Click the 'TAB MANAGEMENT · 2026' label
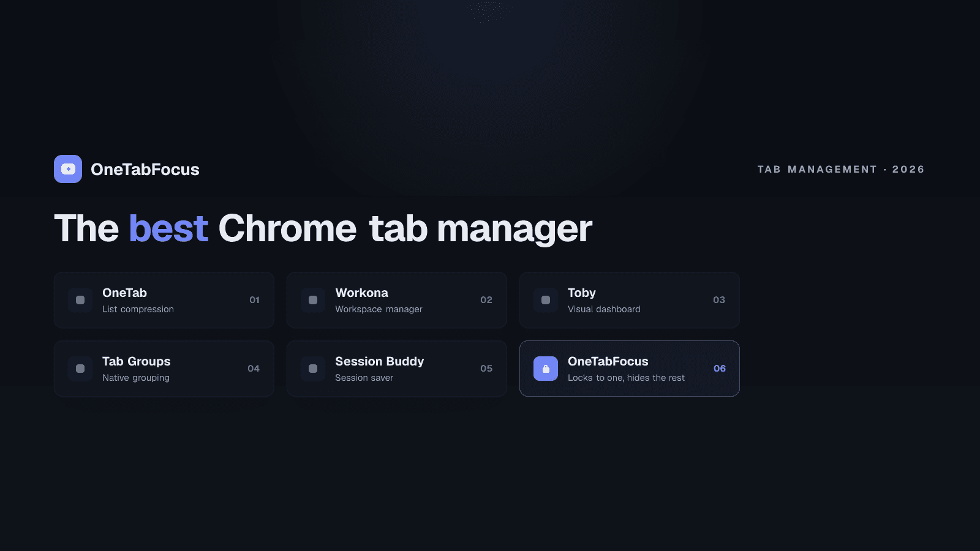This screenshot has width=980, height=551. [841, 169]
